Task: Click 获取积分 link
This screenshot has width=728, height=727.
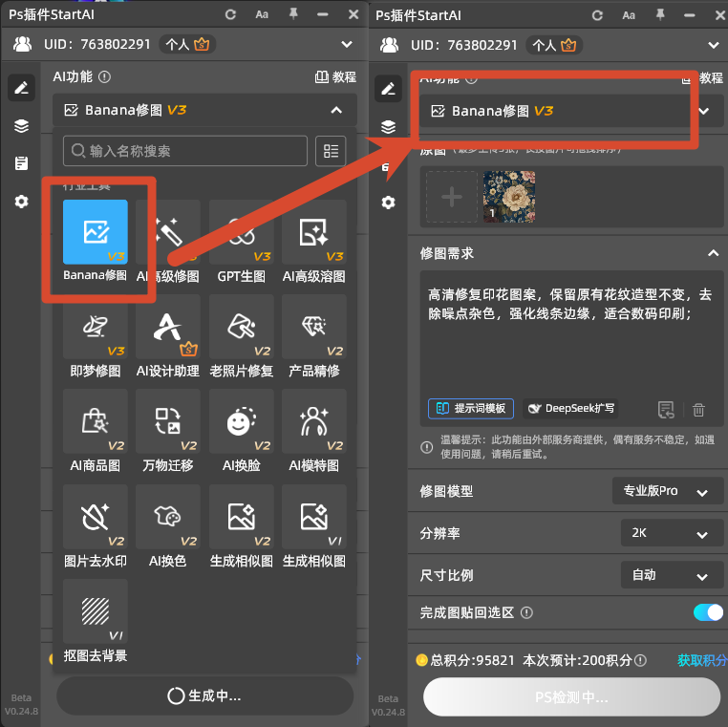Action: [x=702, y=660]
